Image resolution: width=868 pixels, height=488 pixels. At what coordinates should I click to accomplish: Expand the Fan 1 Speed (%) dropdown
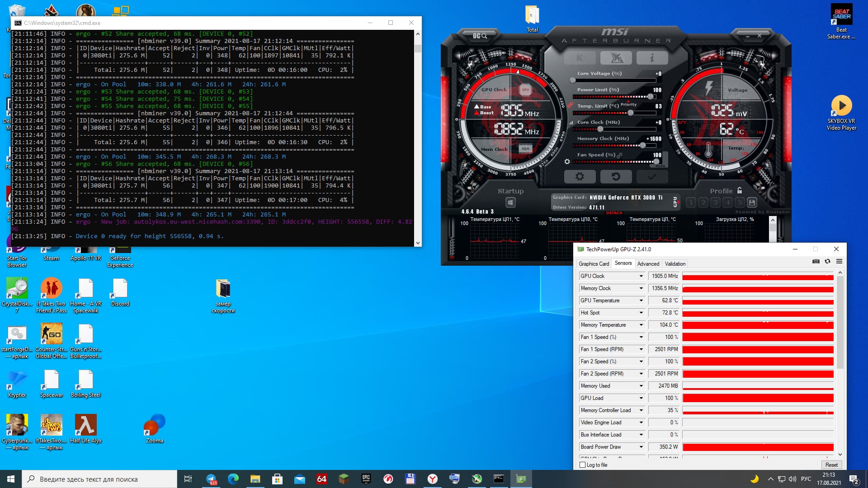click(x=641, y=337)
